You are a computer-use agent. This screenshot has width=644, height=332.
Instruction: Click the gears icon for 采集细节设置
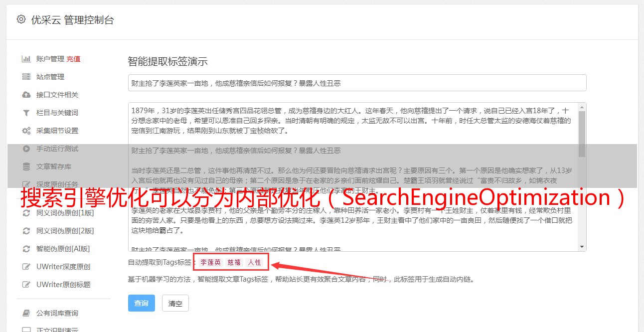coord(26,131)
